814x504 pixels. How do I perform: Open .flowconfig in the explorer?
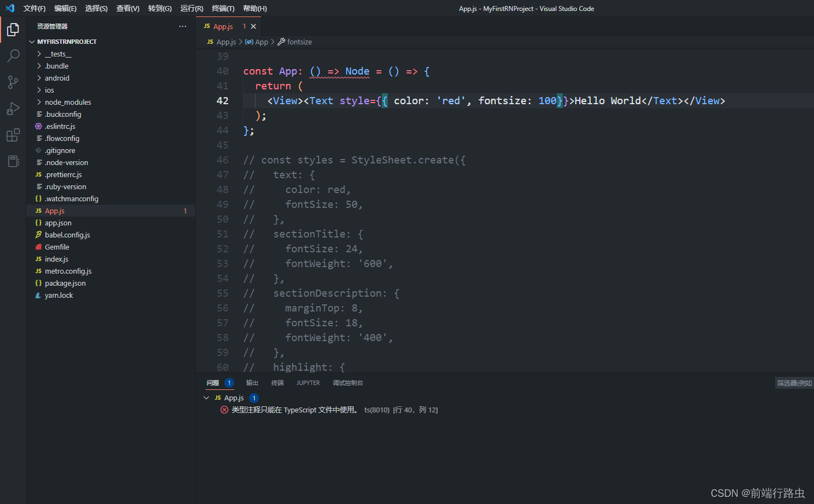pos(62,138)
